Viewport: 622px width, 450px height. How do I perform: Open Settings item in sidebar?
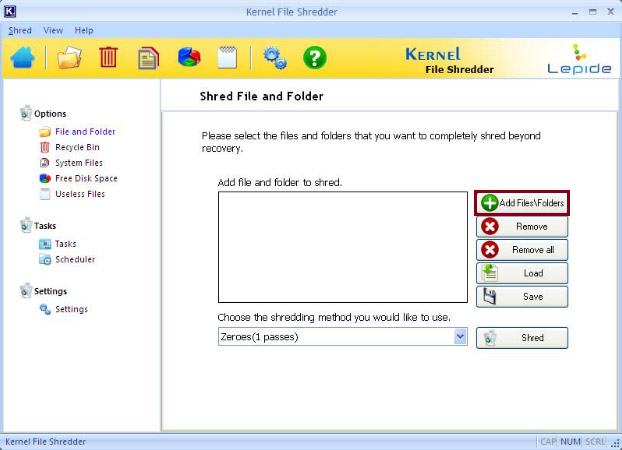[x=71, y=309]
